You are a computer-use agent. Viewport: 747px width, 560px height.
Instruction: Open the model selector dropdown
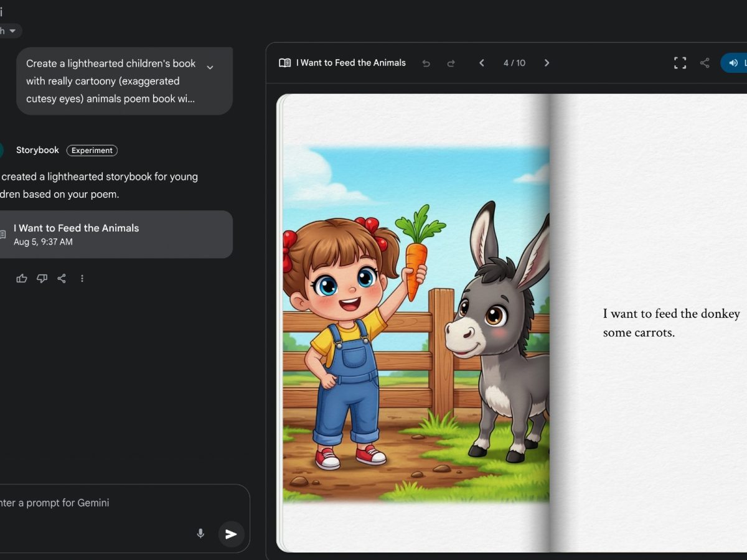[x=11, y=30]
